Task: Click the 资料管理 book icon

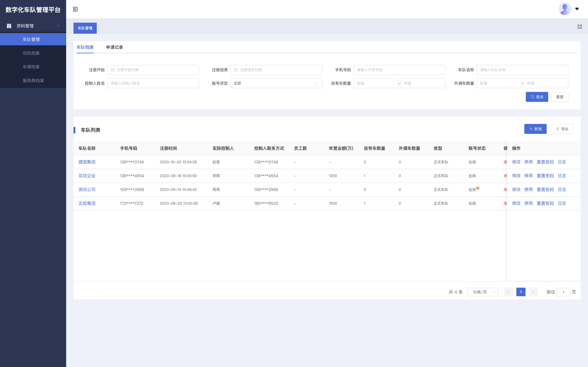Action: click(x=9, y=26)
